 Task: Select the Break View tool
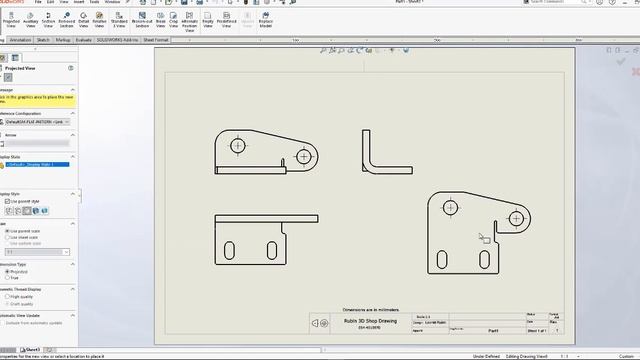coord(160,20)
